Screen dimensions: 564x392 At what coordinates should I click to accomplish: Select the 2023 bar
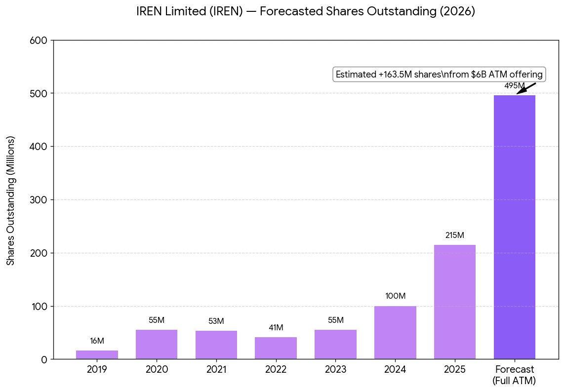tap(336, 345)
